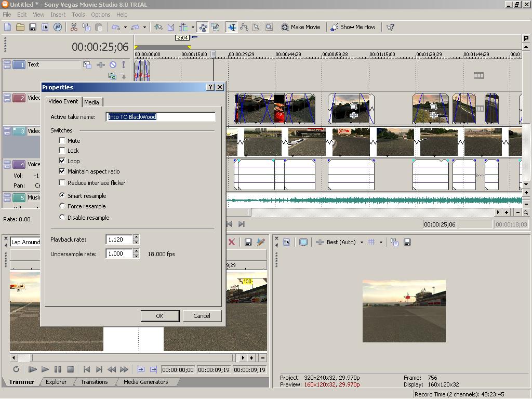This screenshot has height=399, width=532.
Task: Click the Save project toolbar icon
Action: click(33, 27)
